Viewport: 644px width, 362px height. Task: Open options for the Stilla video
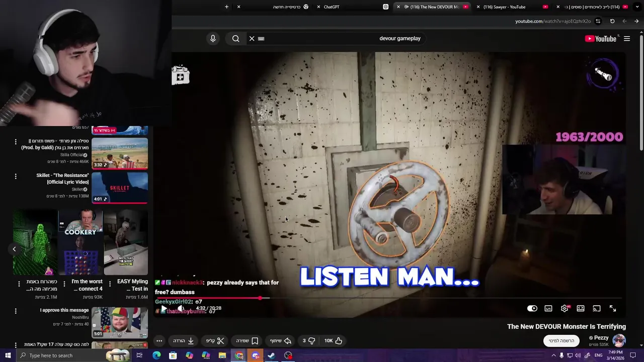click(x=16, y=142)
